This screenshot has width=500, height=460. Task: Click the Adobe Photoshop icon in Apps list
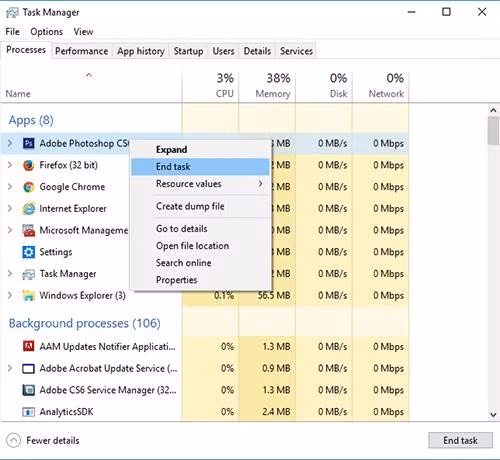[28, 143]
